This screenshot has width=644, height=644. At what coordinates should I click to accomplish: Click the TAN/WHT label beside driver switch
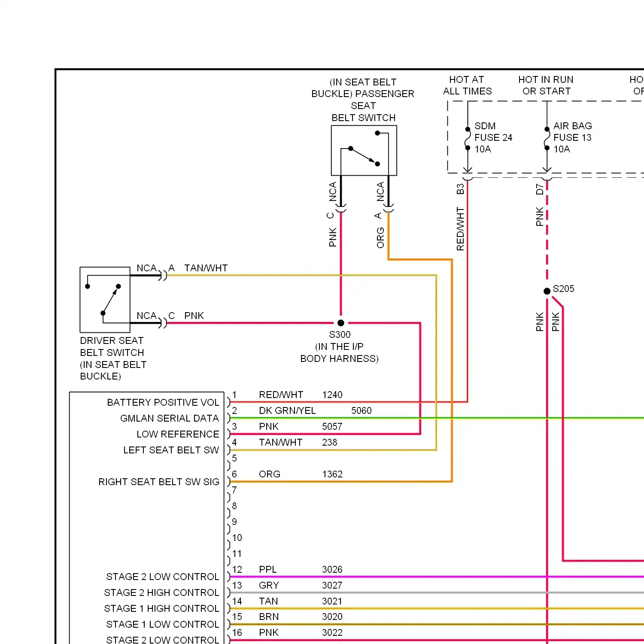pos(206,268)
